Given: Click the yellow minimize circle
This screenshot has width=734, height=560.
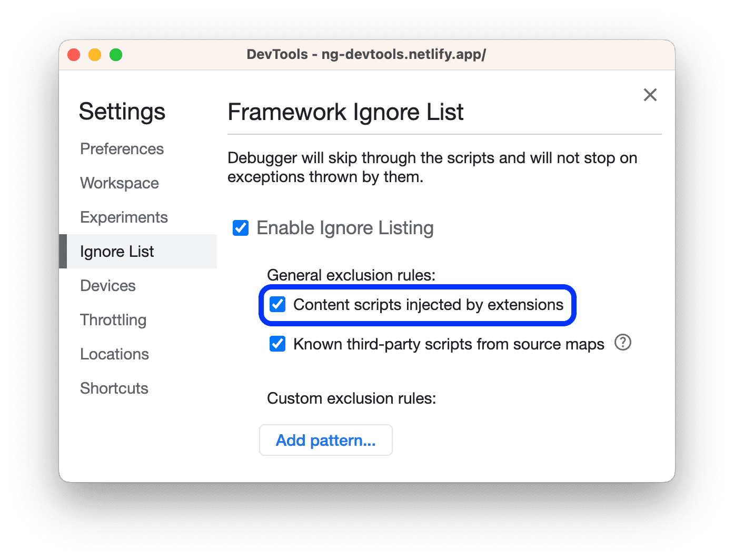Looking at the screenshot, I should pos(95,54).
